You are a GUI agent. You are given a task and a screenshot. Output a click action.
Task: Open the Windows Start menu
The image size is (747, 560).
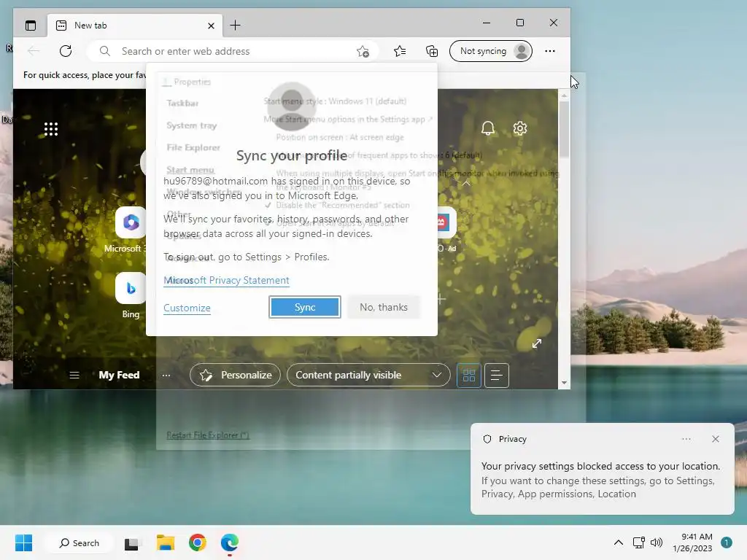[x=24, y=542]
